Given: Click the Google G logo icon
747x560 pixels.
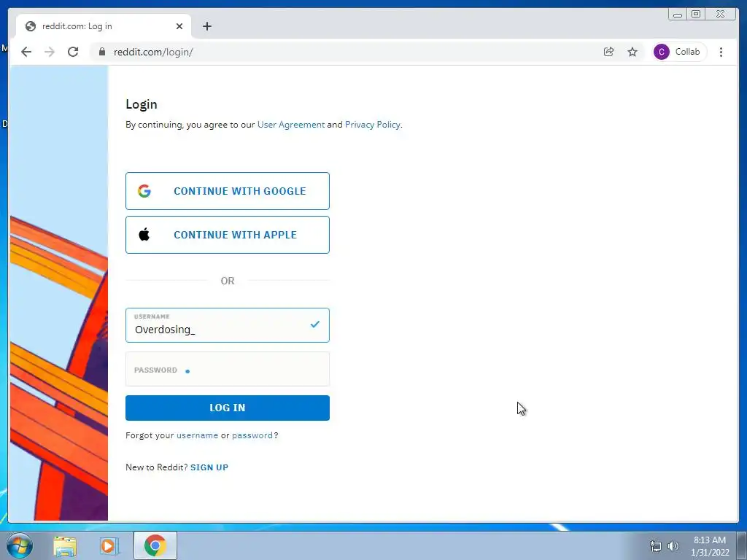Looking at the screenshot, I should tap(144, 191).
